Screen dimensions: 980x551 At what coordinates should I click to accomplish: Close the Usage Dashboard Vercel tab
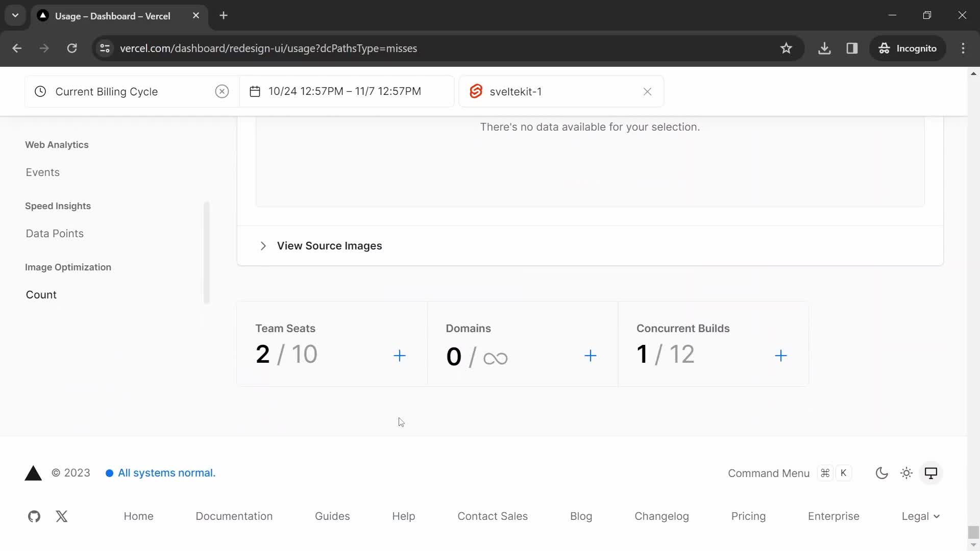click(196, 16)
